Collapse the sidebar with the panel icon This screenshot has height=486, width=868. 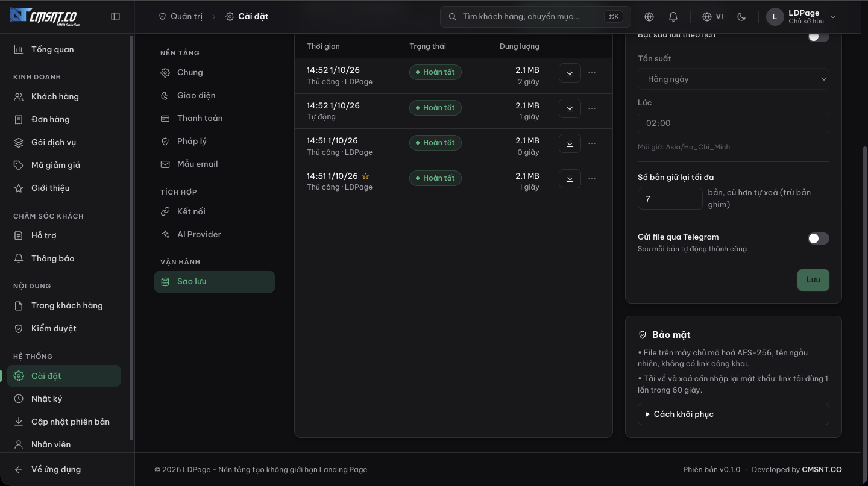[116, 17]
